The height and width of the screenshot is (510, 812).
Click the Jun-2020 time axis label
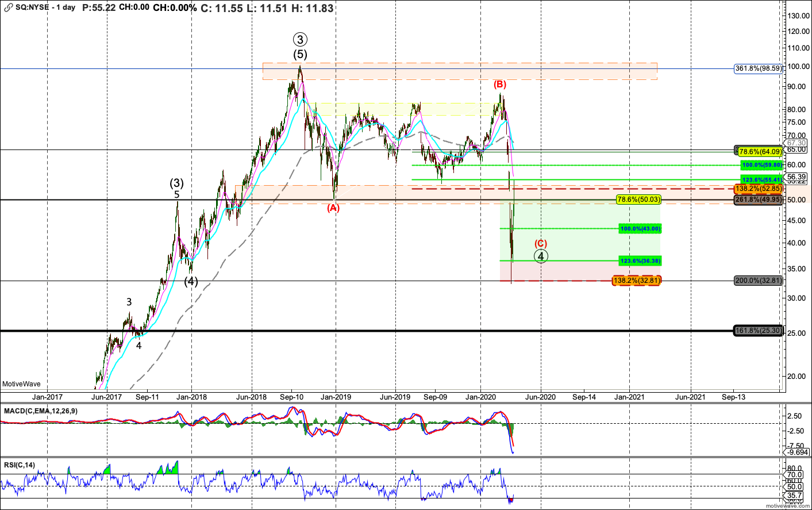pyautogui.click(x=541, y=397)
